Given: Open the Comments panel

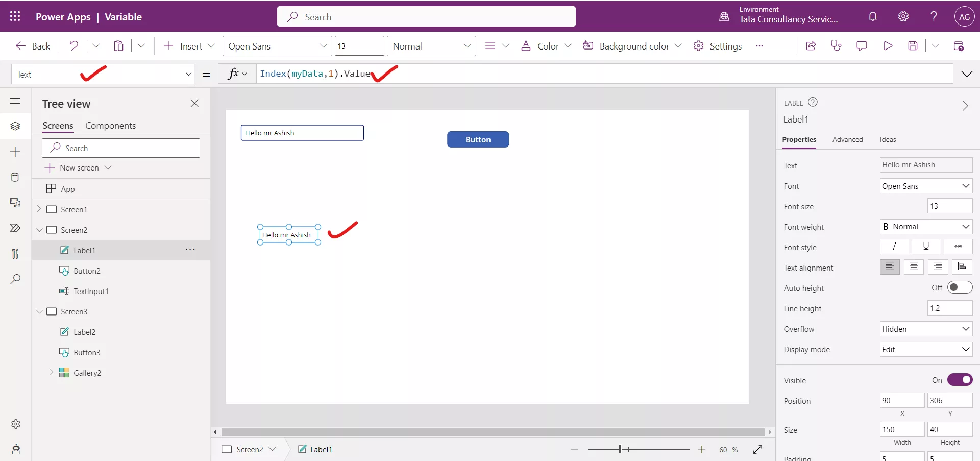Looking at the screenshot, I should (x=862, y=46).
